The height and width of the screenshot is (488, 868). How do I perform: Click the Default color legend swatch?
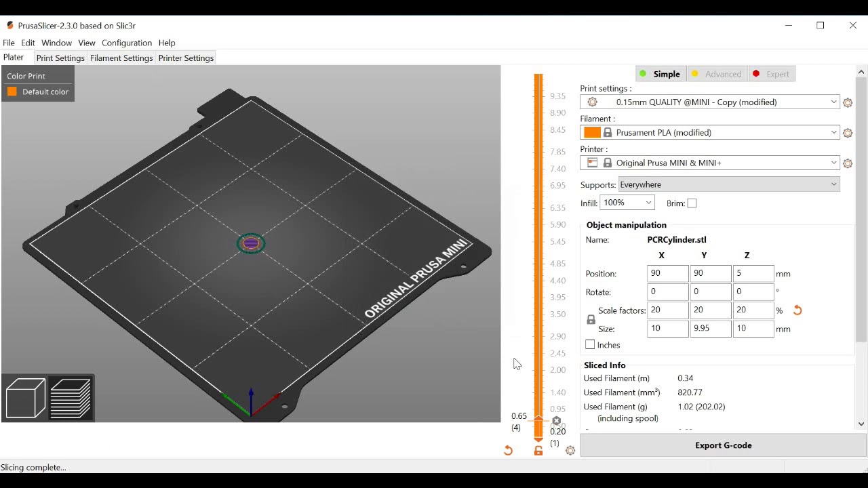point(12,91)
